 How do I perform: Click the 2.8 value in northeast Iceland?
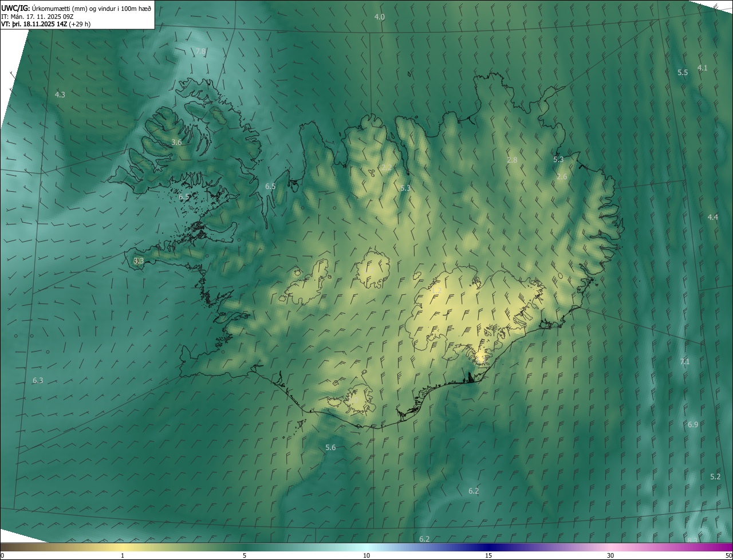coord(512,160)
